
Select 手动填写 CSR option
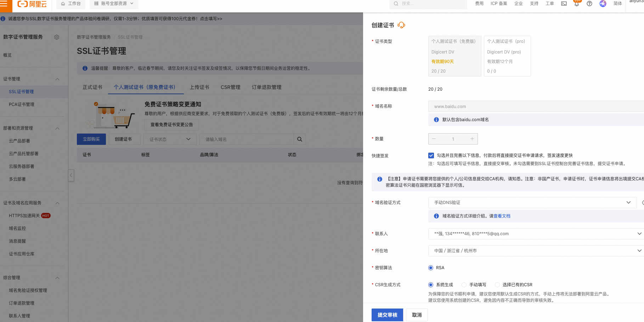tap(464, 285)
